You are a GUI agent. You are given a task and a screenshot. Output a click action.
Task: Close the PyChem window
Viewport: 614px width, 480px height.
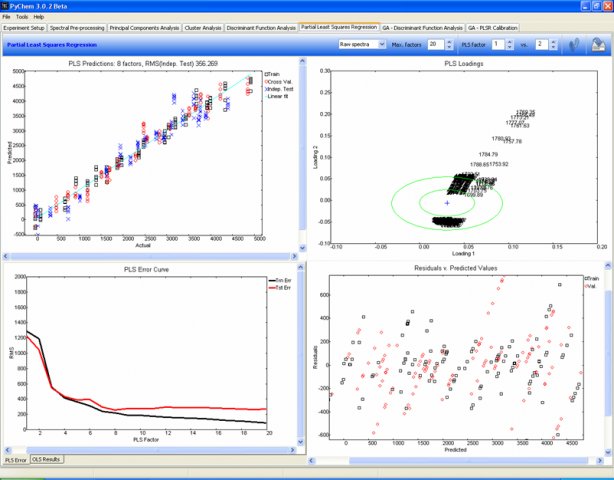pyautogui.click(x=607, y=6)
